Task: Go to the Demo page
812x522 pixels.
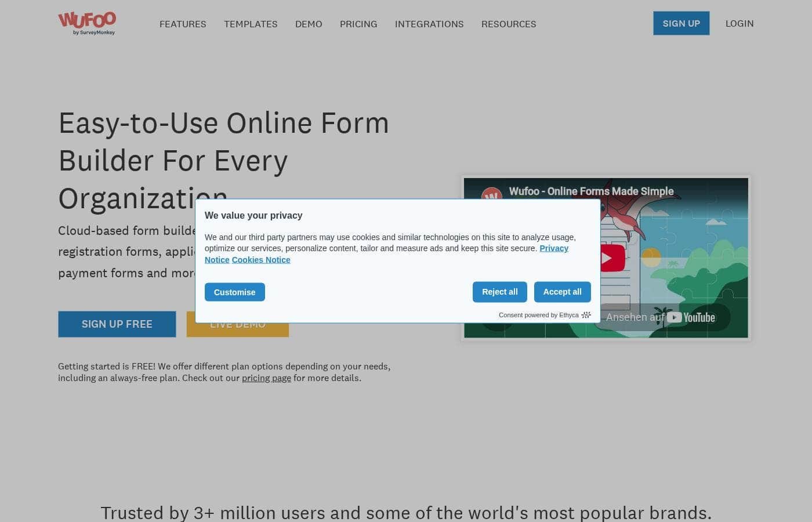Action: [309, 24]
